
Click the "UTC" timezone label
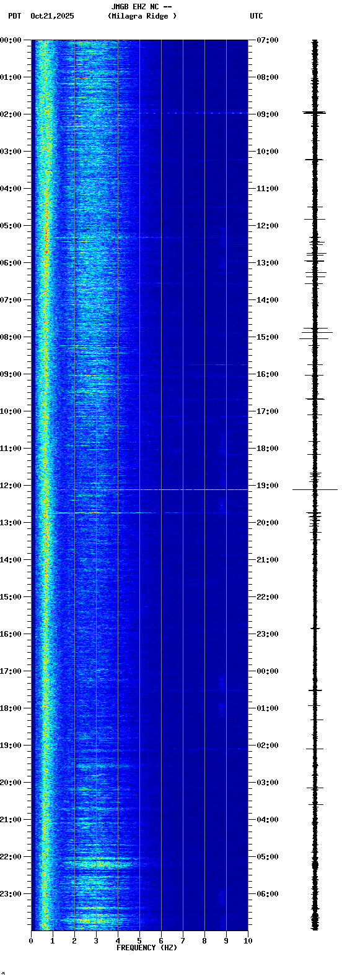pyautogui.click(x=256, y=16)
